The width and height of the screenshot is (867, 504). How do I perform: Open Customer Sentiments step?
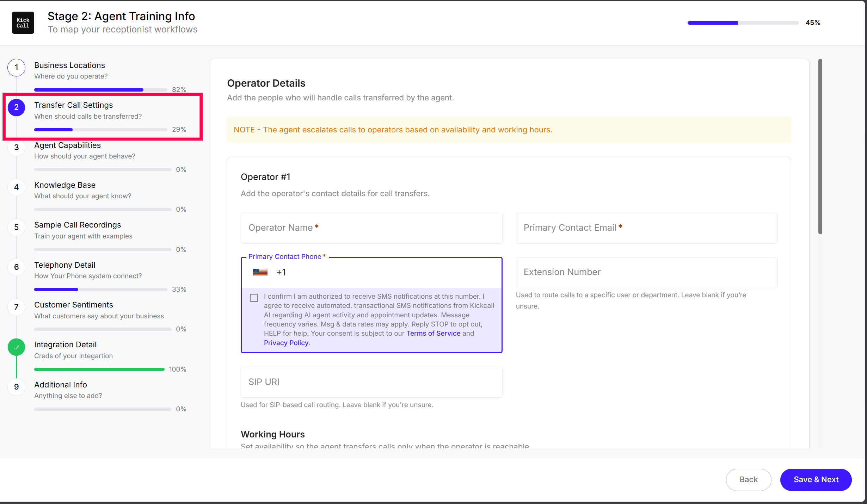pos(74,305)
